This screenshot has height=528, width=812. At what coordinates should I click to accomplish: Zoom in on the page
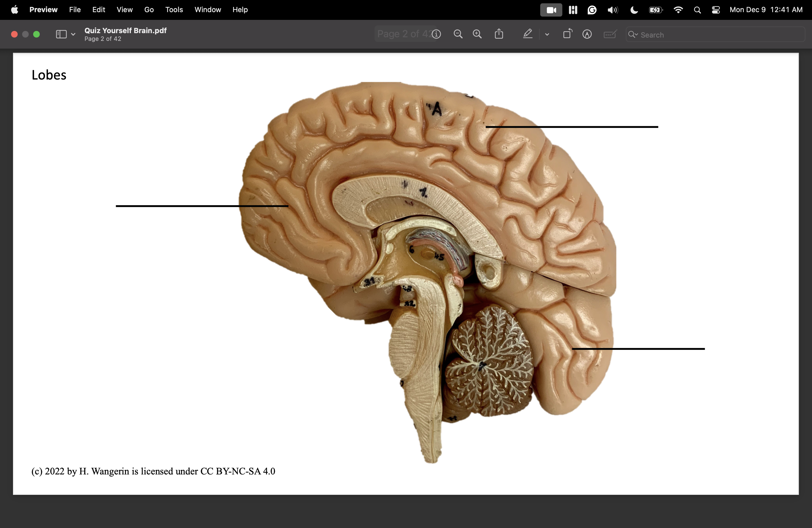(477, 34)
